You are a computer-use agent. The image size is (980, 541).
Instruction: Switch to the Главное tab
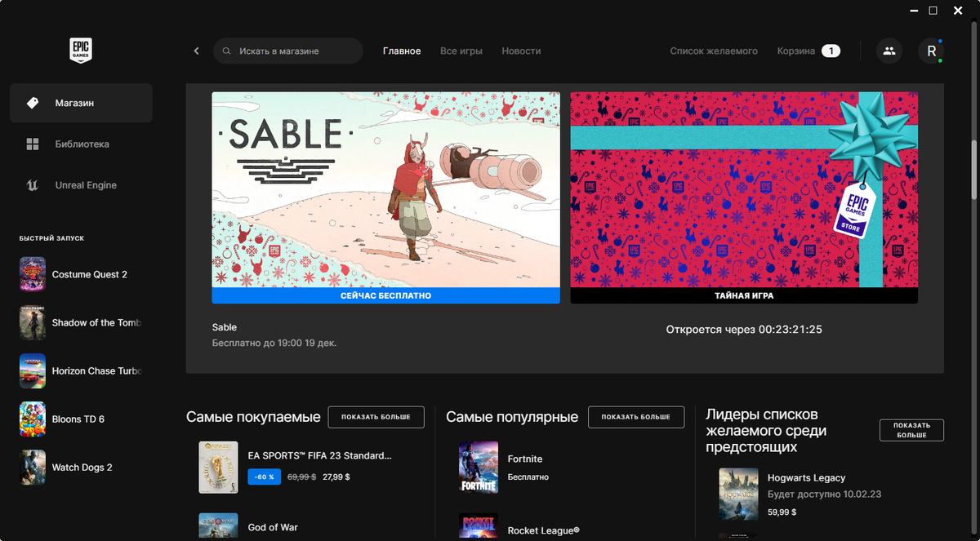(402, 51)
